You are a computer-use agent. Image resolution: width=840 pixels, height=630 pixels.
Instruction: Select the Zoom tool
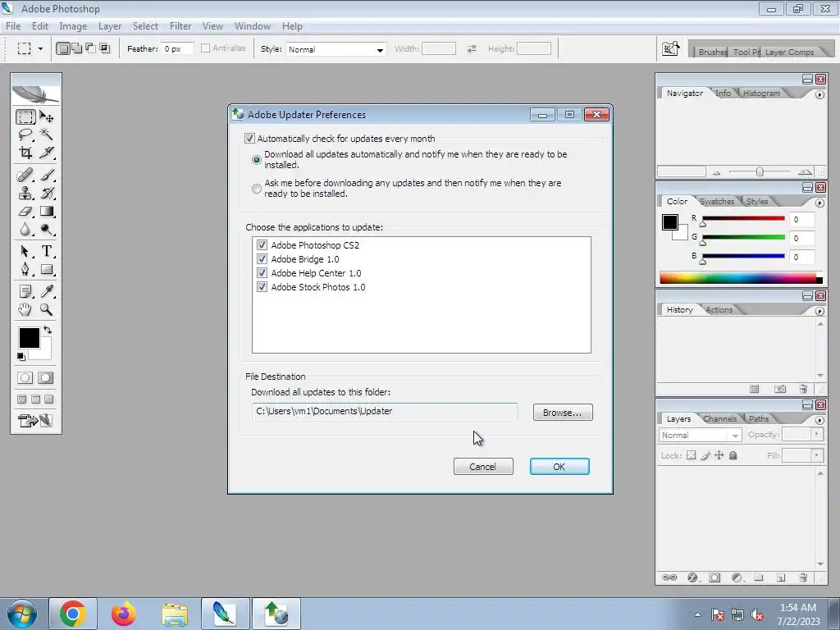click(x=47, y=309)
